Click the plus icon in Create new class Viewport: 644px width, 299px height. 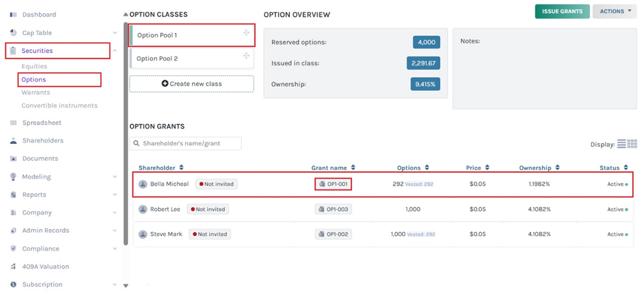(165, 84)
